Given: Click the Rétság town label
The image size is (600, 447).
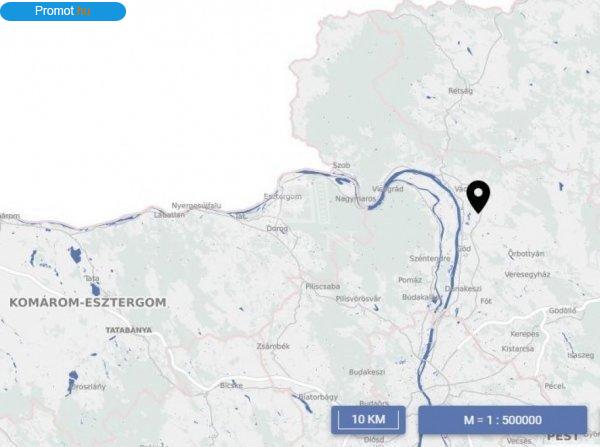Looking at the screenshot, I should point(461,91).
